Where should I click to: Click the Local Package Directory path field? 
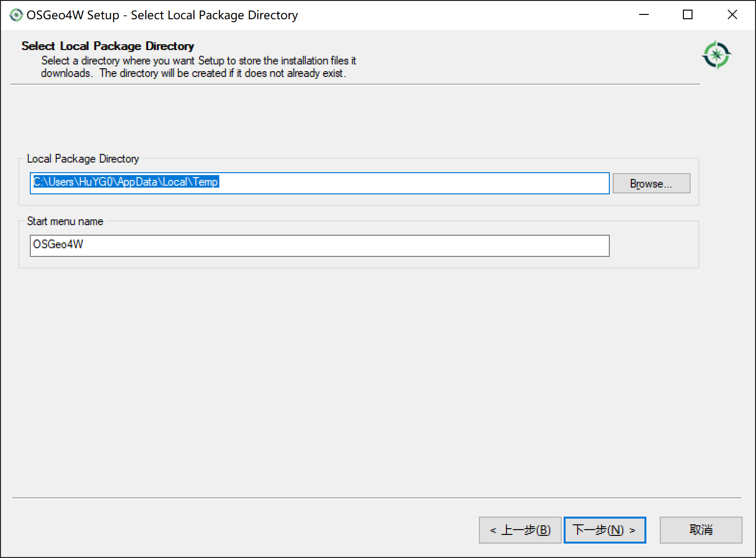click(x=414, y=183)
